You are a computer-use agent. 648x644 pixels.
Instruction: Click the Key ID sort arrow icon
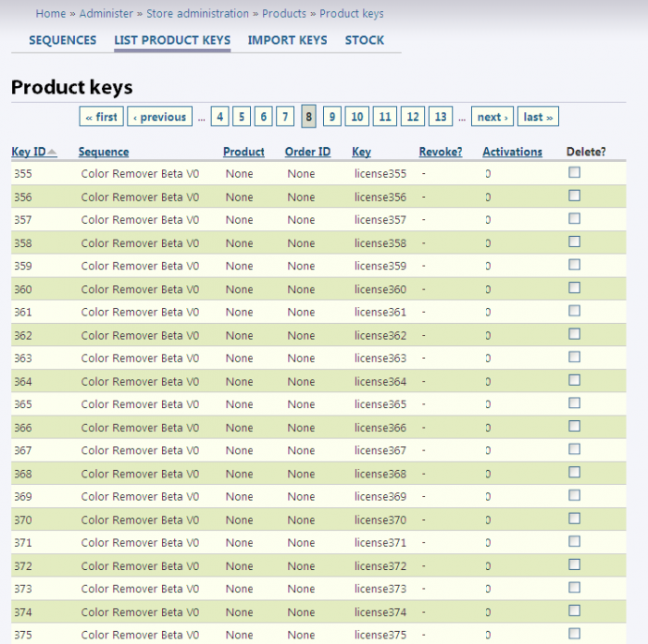click(x=52, y=152)
